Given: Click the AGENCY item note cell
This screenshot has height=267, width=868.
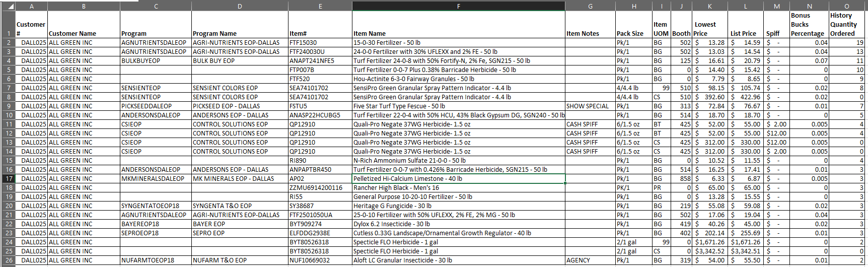Looking at the screenshot, I should [x=590, y=260].
